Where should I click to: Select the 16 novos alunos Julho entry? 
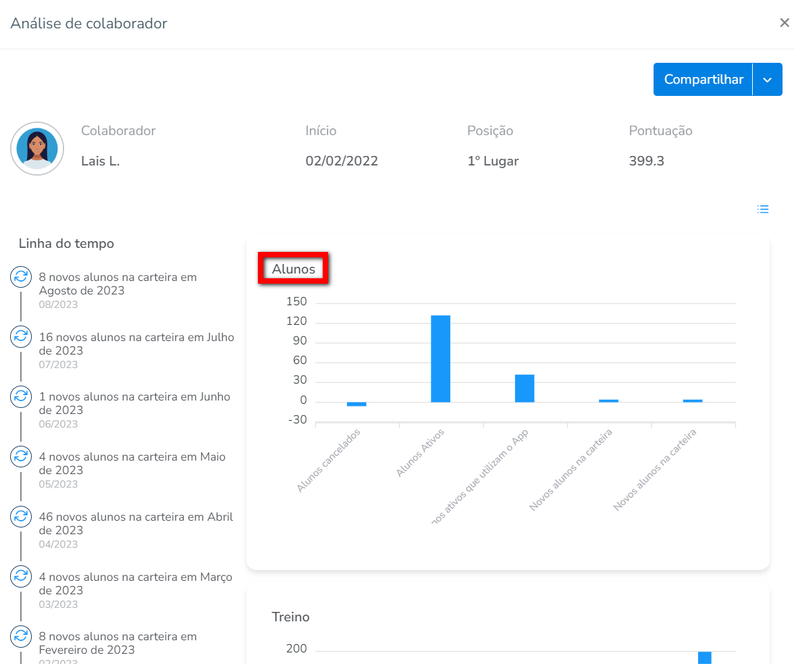136,344
